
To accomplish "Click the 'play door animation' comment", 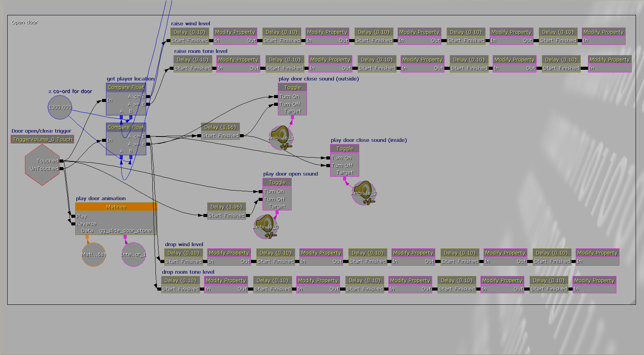I will pos(101,198).
